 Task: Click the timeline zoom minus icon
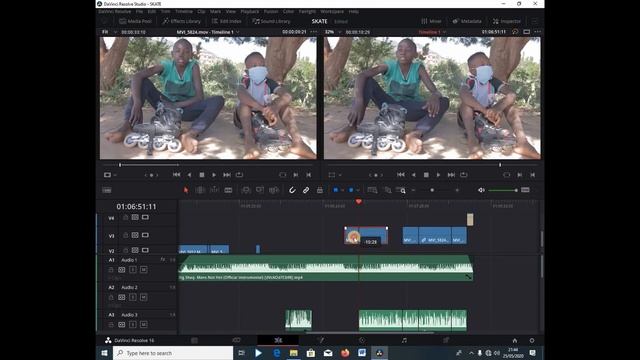pos(413,190)
